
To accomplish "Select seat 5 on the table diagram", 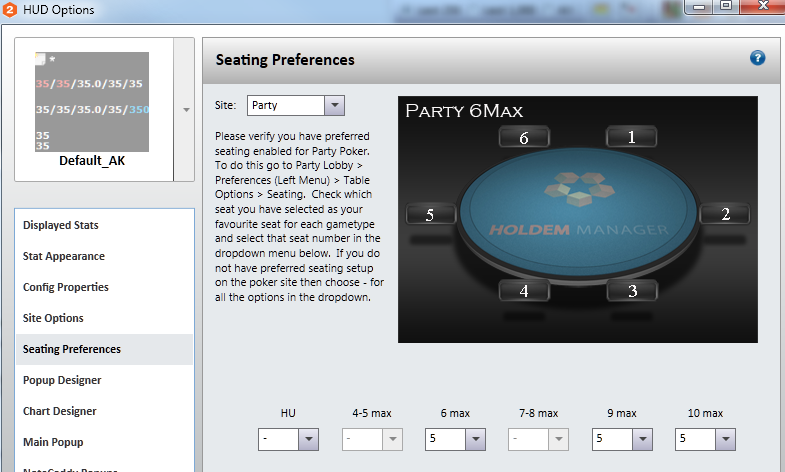I will point(431,215).
